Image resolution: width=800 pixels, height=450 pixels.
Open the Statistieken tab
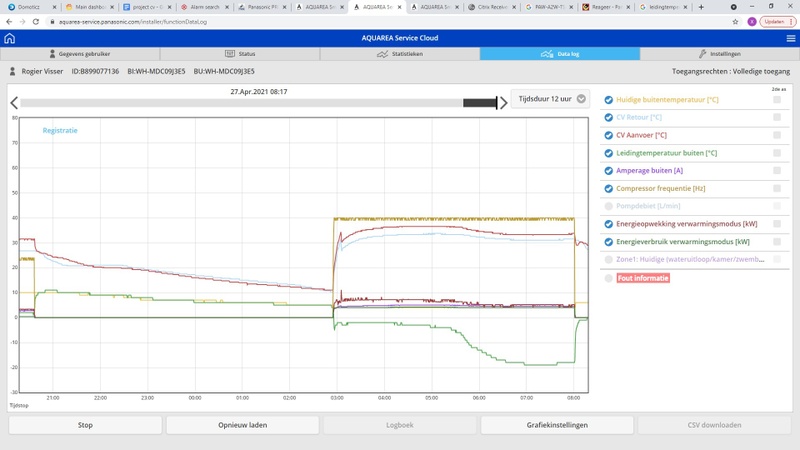tap(400, 54)
